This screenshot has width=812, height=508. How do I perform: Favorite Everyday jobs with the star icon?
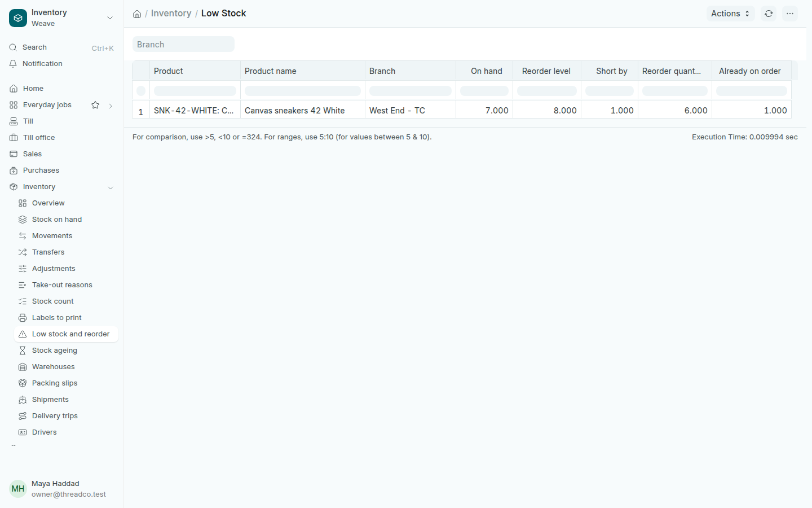tap(95, 105)
